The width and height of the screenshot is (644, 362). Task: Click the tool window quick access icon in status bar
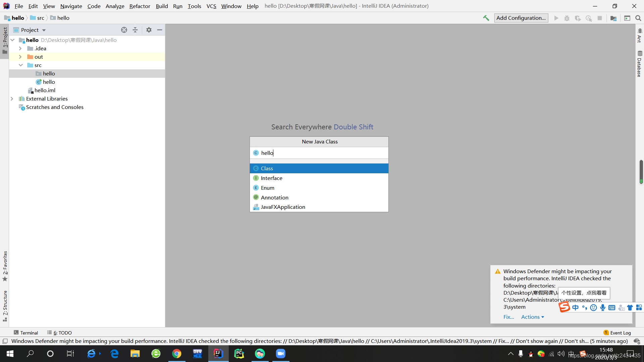[5, 341]
